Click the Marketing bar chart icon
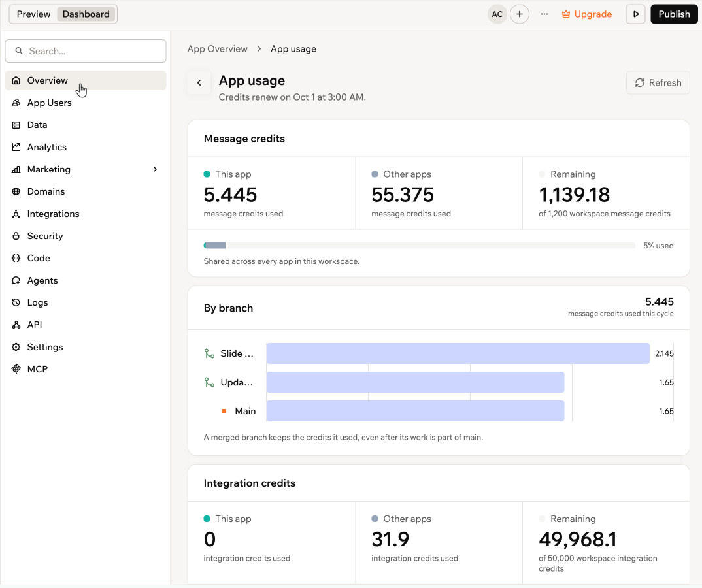 (x=16, y=169)
